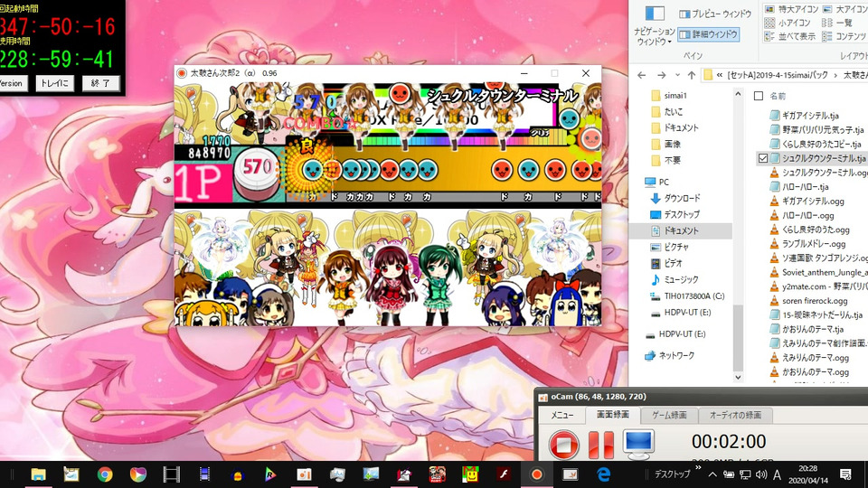The width and height of the screenshot is (868, 488).
Task: Stop recording with oCam red stop button
Action: coord(563,445)
